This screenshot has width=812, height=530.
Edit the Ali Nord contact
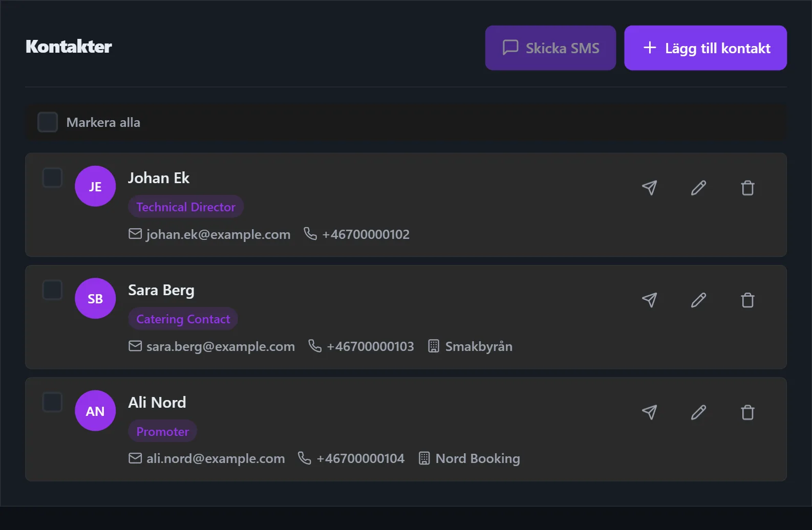pos(698,412)
